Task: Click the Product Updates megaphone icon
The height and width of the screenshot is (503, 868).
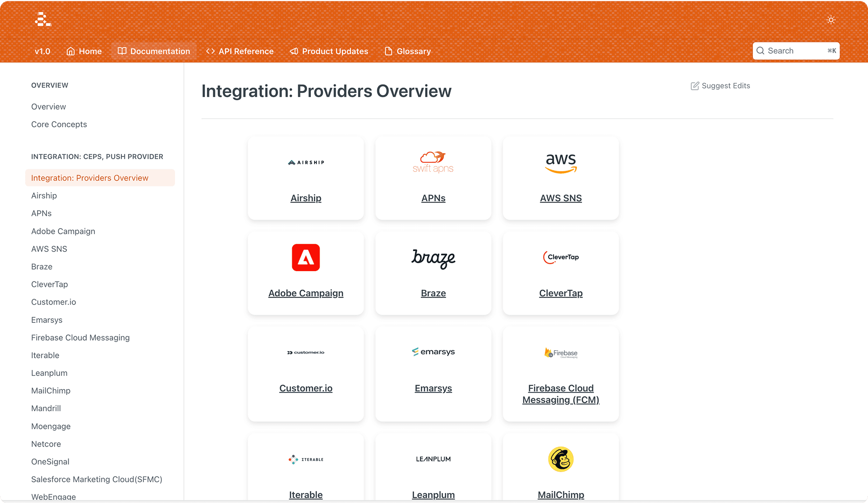Action: click(294, 51)
